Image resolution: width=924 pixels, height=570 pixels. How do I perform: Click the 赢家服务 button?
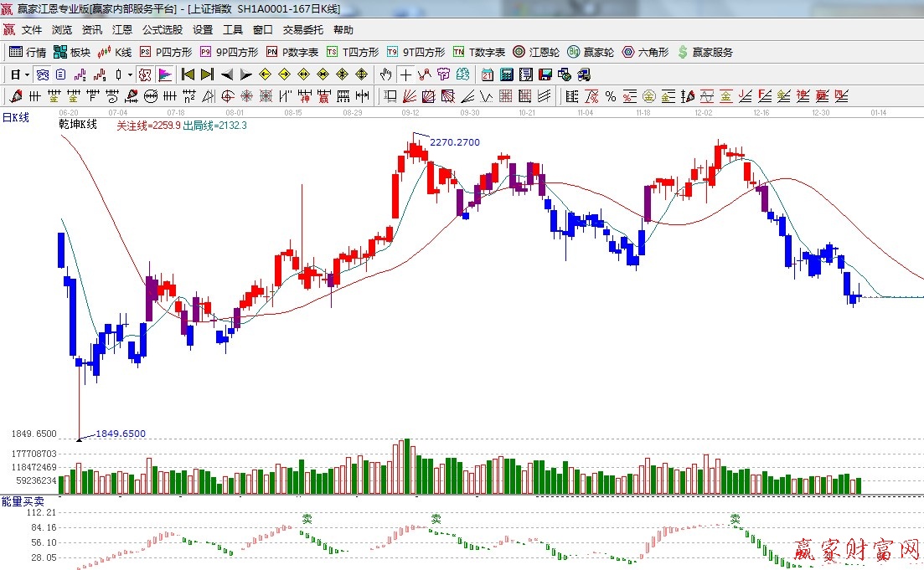point(705,52)
